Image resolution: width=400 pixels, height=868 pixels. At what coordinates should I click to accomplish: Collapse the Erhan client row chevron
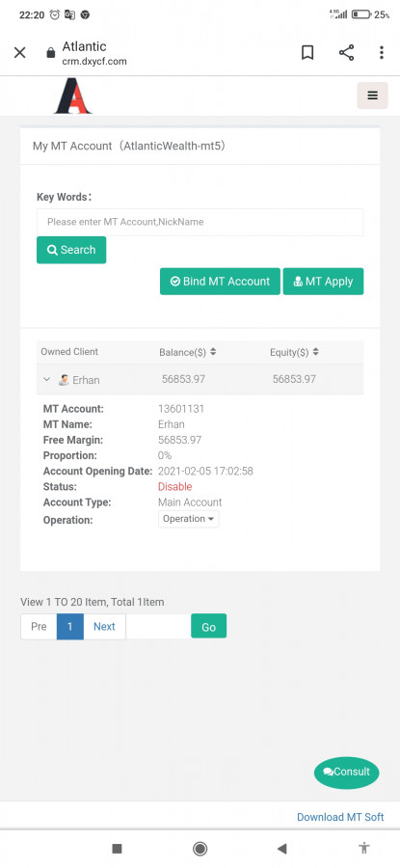click(x=47, y=380)
